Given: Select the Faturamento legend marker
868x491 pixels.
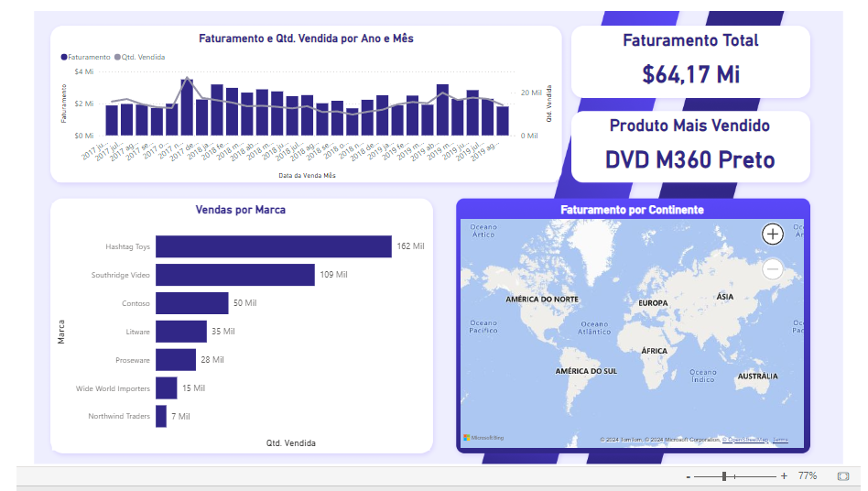Looking at the screenshot, I should (x=64, y=57).
